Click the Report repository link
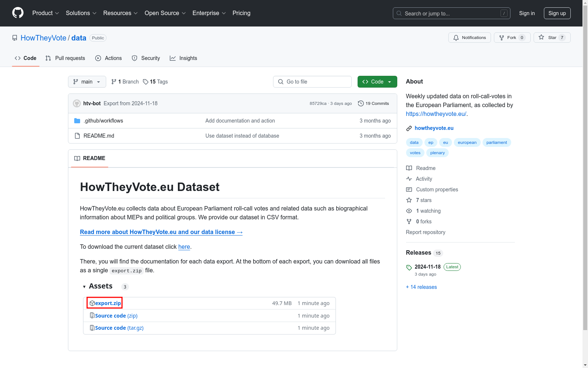 [426, 232]
